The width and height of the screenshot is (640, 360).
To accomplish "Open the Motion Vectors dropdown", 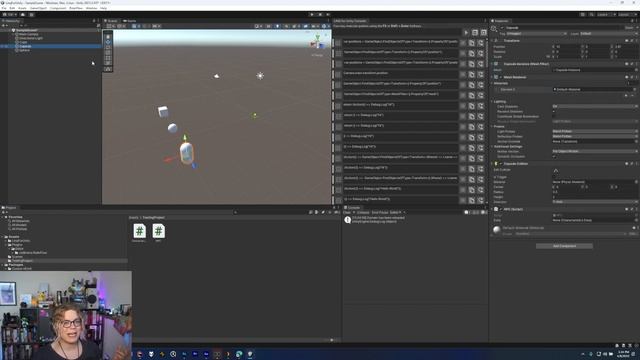I will point(595,151).
